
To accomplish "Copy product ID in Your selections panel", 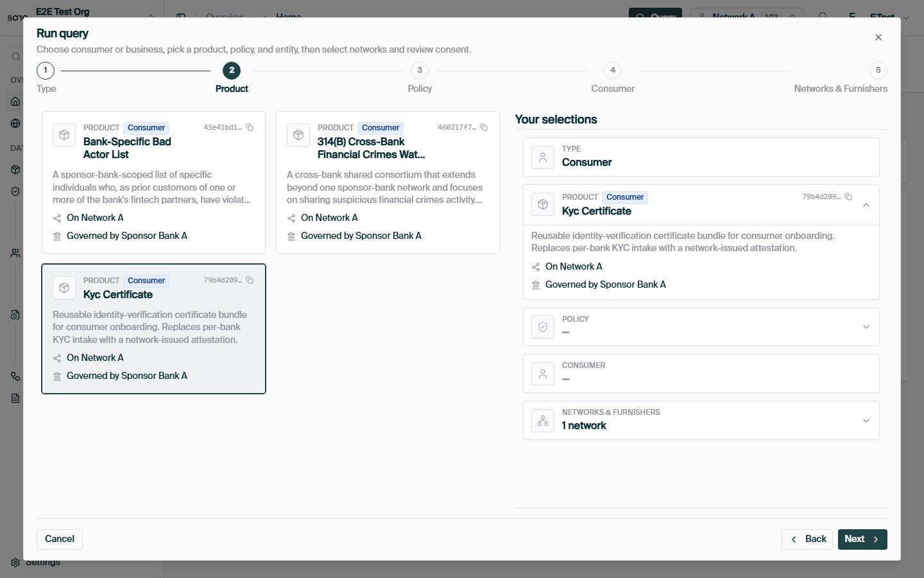I will tap(848, 197).
